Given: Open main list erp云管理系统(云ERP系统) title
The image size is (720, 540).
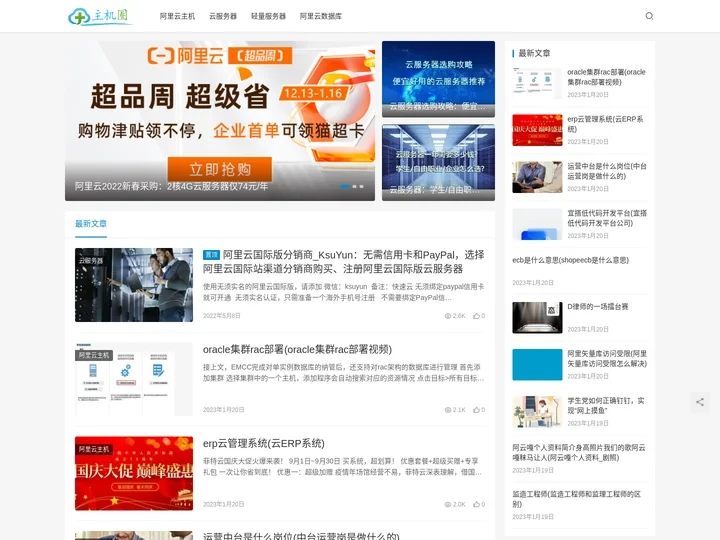Looking at the screenshot, I should click(264, 444).
